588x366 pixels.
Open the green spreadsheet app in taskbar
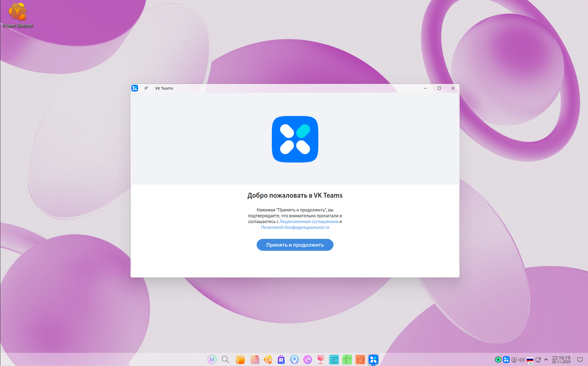347,360
